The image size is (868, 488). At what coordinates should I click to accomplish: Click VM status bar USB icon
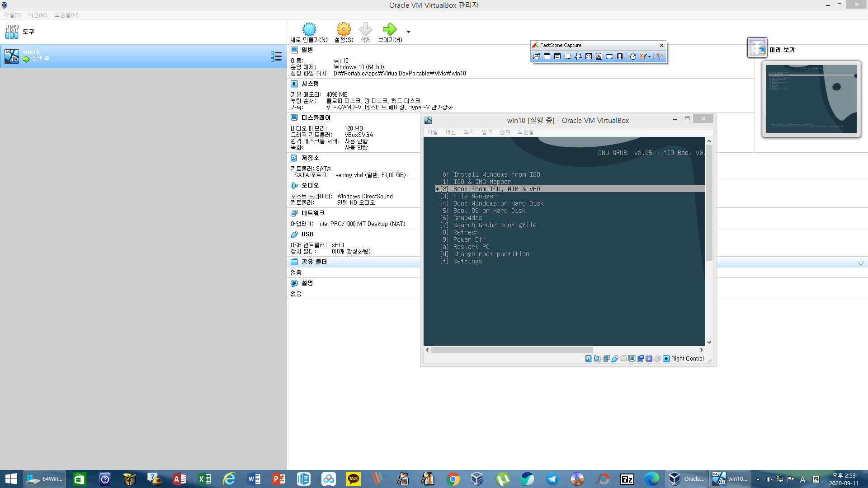(614, 358)
